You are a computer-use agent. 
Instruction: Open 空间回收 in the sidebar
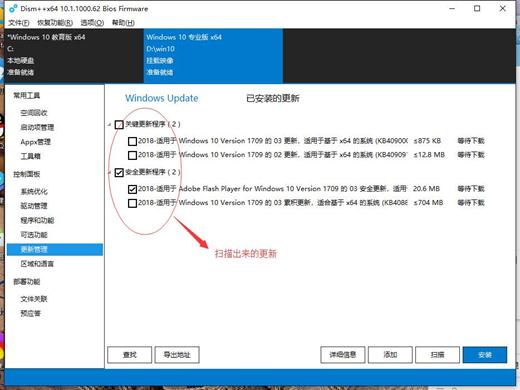pos(34,113)
